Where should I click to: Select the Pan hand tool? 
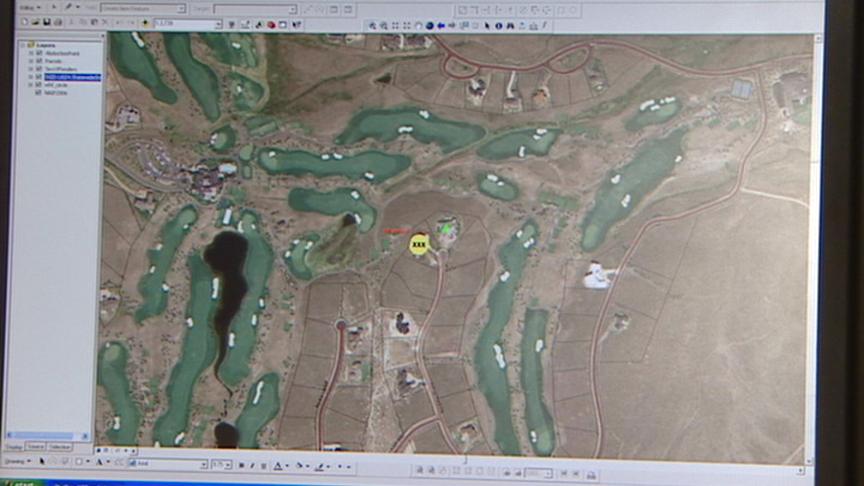(x=419, y=25)
